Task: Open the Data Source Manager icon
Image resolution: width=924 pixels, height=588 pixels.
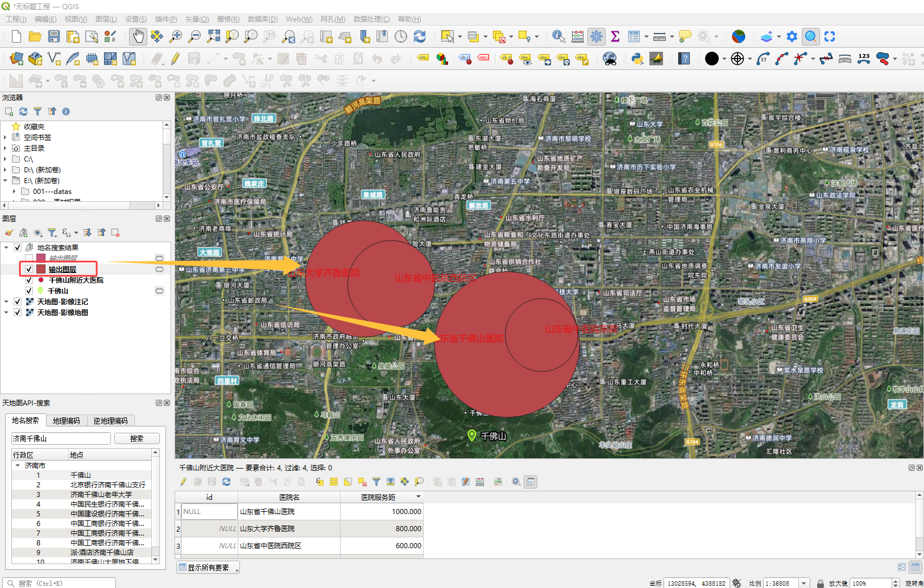Action: (16, 59)
